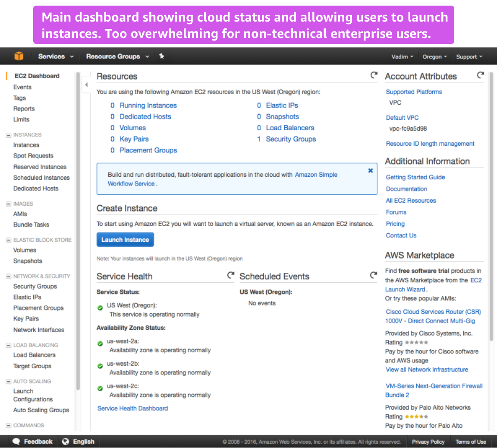Launch a new EC2 instance
497x448 pixels.
[x=125, y=240]
